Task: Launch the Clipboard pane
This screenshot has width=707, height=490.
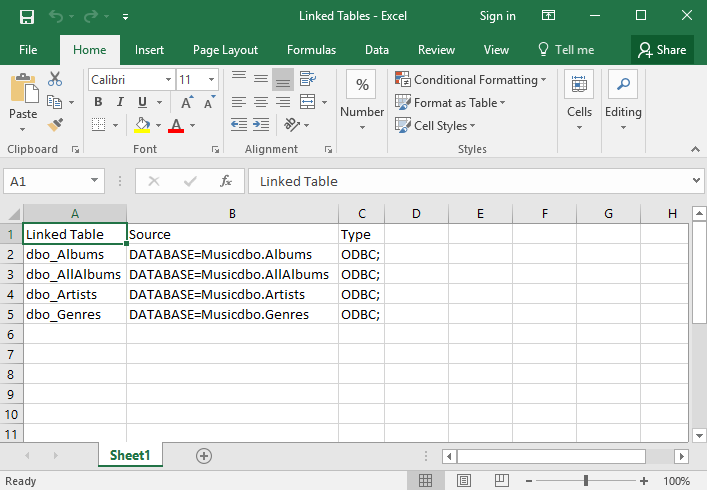Action: coord(75,150)
